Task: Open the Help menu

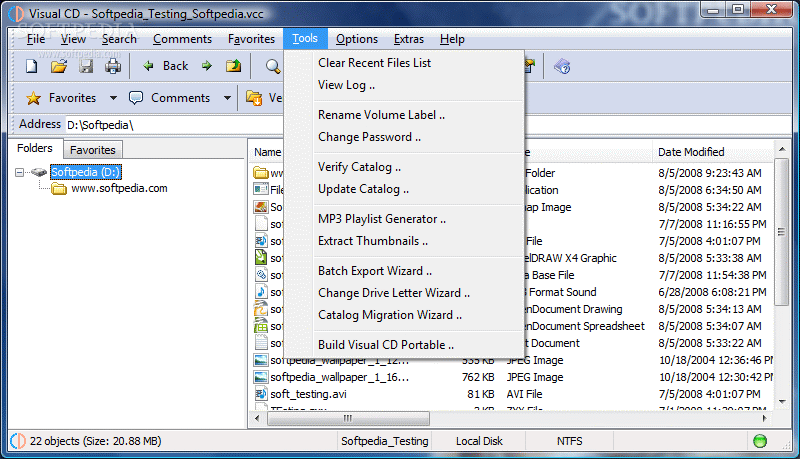Action: click(x=452, y=39)
